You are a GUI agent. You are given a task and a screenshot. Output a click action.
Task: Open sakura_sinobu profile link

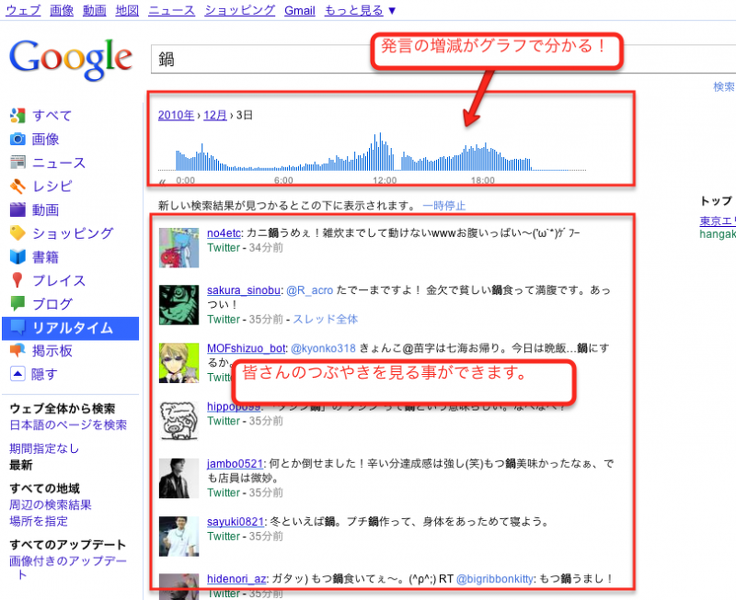coord(244,290)
